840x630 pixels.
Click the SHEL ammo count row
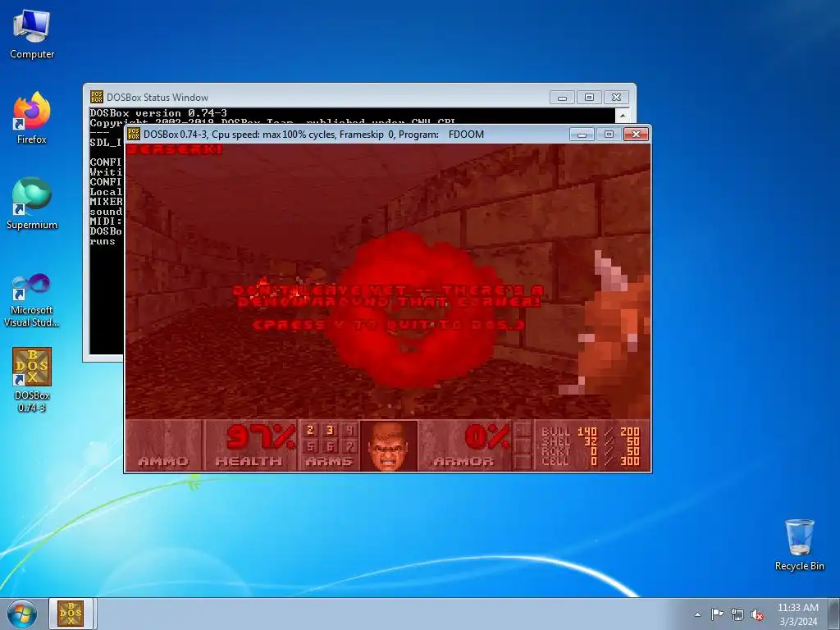click(591, 441)
